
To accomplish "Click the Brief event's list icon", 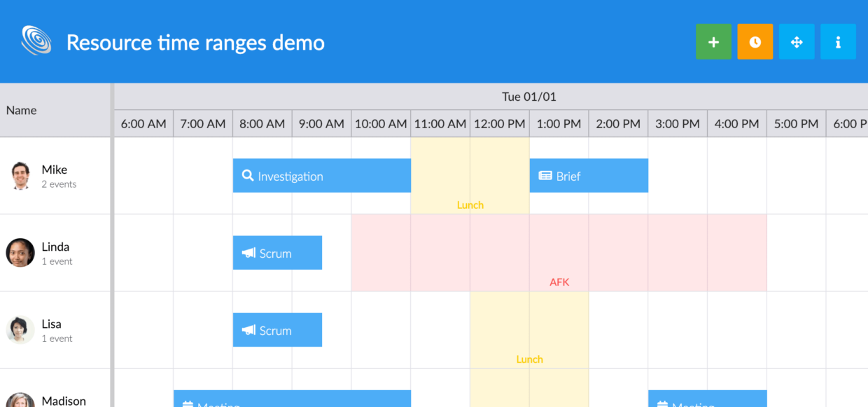I will (x=545, y=176).
